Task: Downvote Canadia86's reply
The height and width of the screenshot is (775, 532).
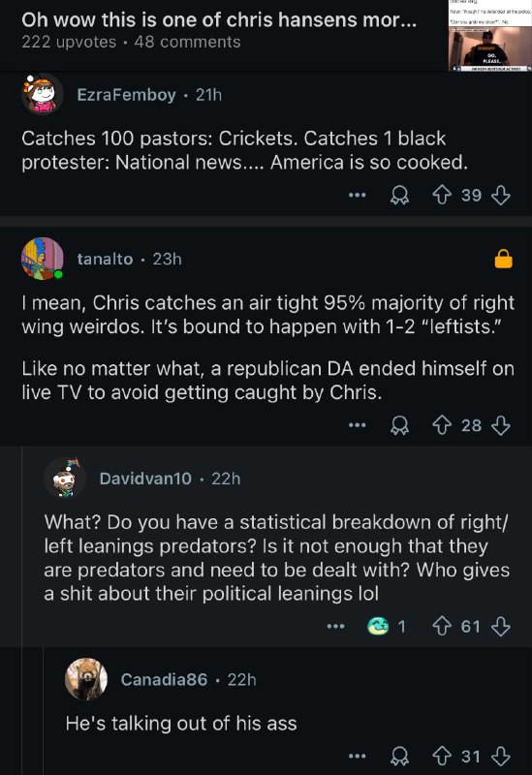Action: 500,757
